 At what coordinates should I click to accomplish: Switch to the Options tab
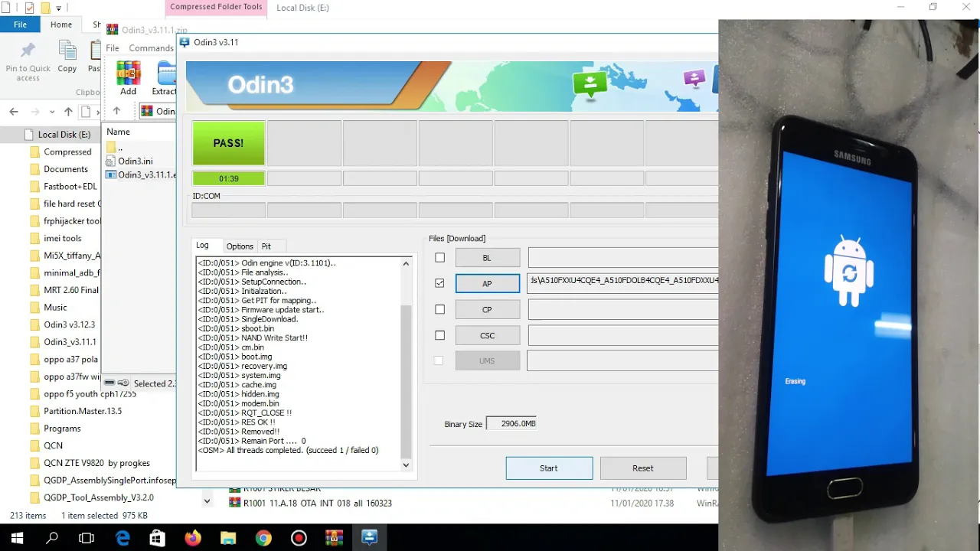pos(240,246)
